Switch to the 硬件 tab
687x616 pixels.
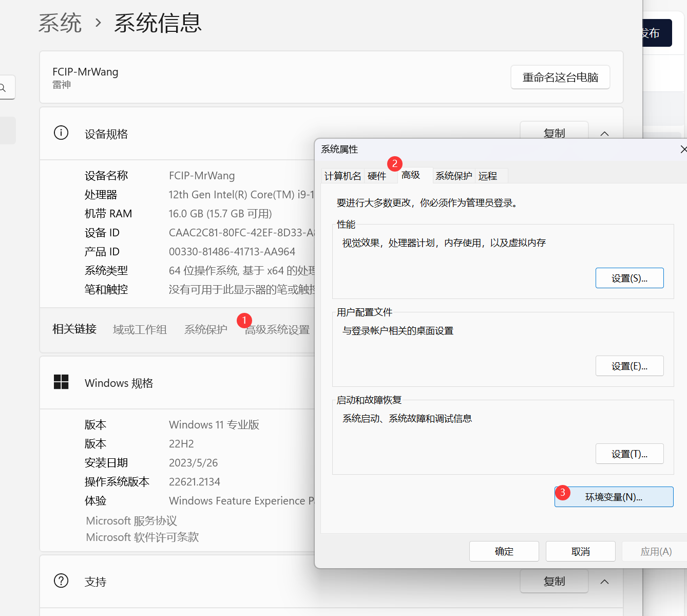point(377,176)
